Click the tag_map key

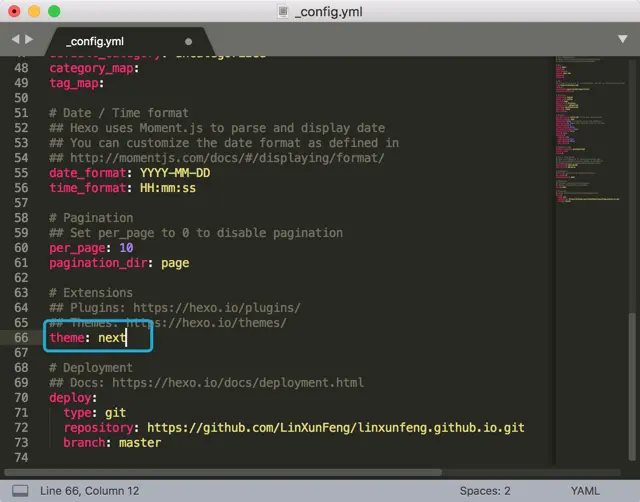click(x=74, y=83)
